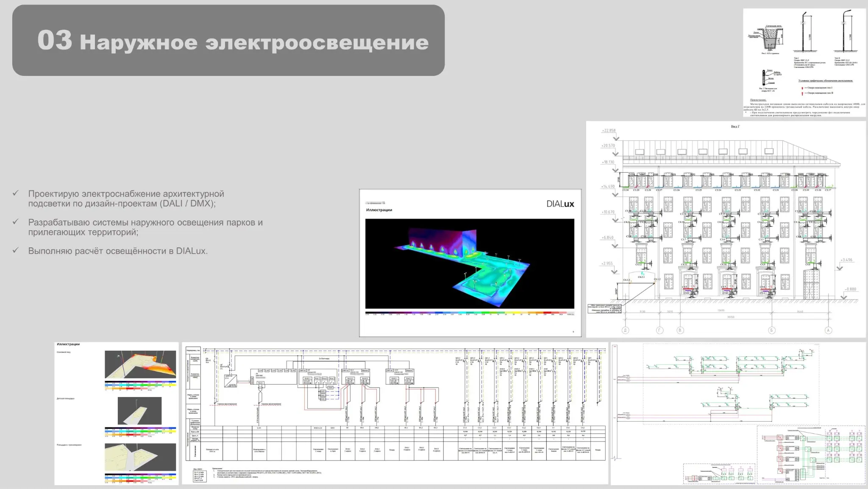Viewport: 868px width, 489px height.
Task: Click the checkmark beside "Разрабатываю системы наружного освещения"
Action: [16, 222]
